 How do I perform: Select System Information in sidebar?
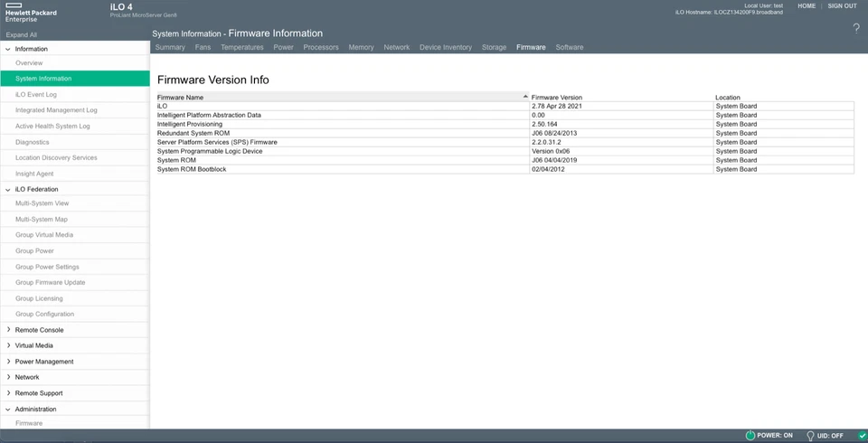click(75, 79)
